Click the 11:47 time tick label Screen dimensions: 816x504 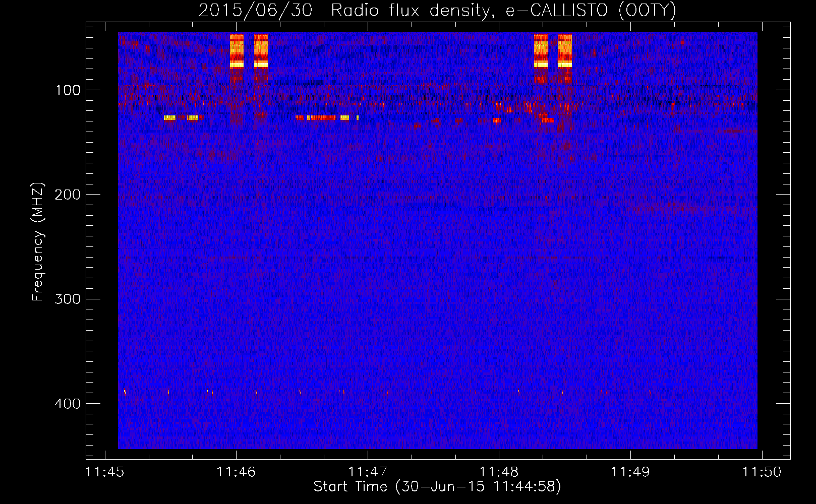pyautogui.click(x=368, y=472)
